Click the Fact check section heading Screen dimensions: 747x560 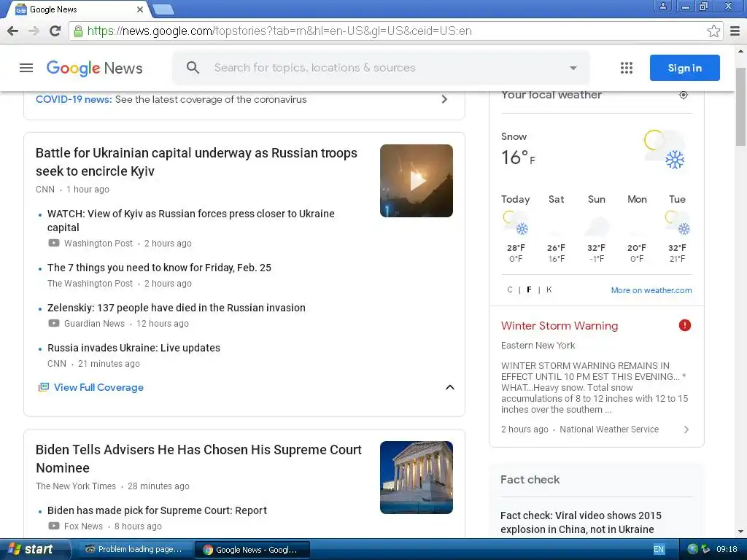point(530,480)
